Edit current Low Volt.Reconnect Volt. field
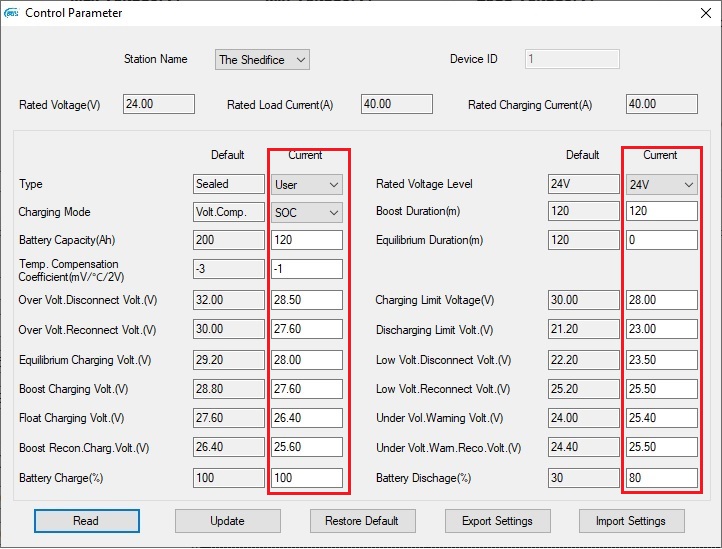This screenshot has width=722, height=549. click(x=662, y=389)
